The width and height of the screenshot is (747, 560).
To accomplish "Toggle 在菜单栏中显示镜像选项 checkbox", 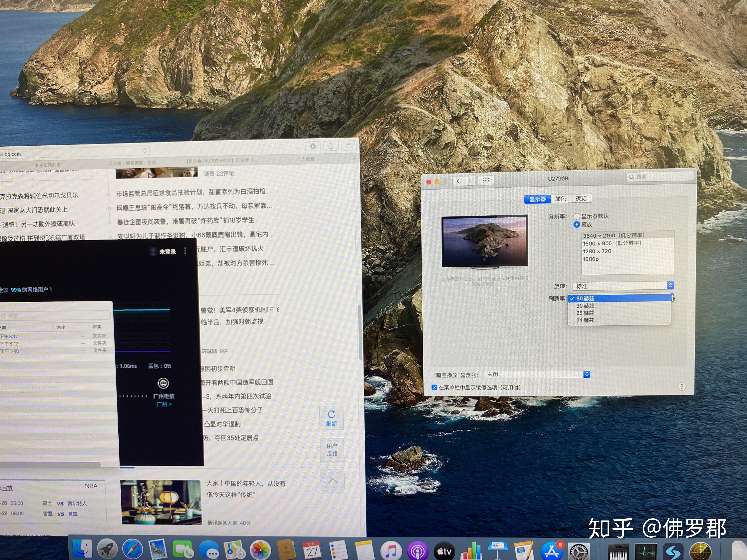I will (x=434, y=387).
